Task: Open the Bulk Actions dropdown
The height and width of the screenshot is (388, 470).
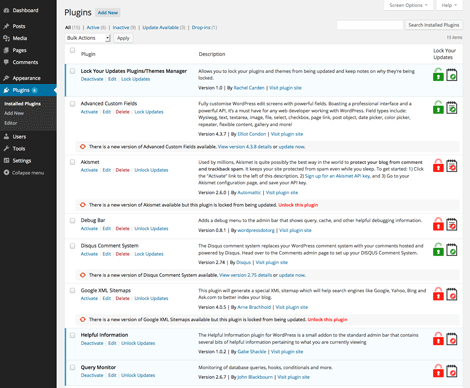Action: (88, 38)
